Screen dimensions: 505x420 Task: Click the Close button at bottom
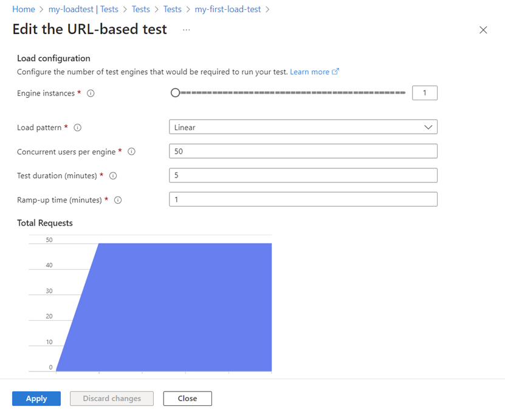point(187,399)
